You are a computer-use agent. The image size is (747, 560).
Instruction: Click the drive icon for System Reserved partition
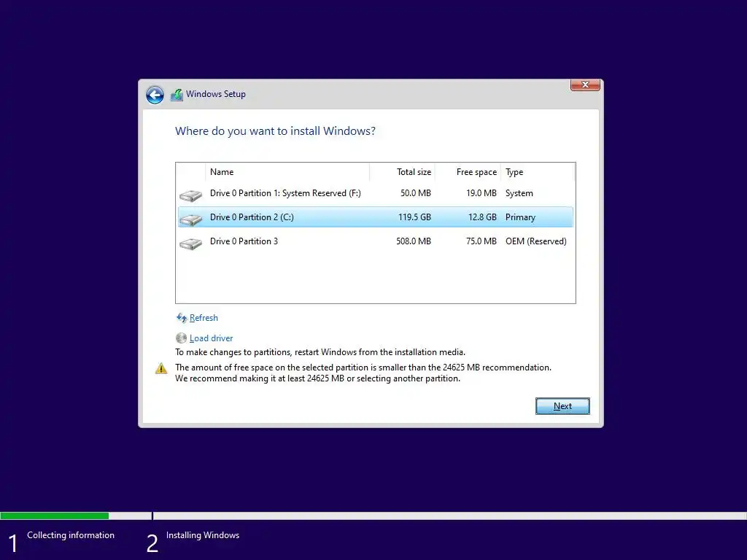[190, 195]
